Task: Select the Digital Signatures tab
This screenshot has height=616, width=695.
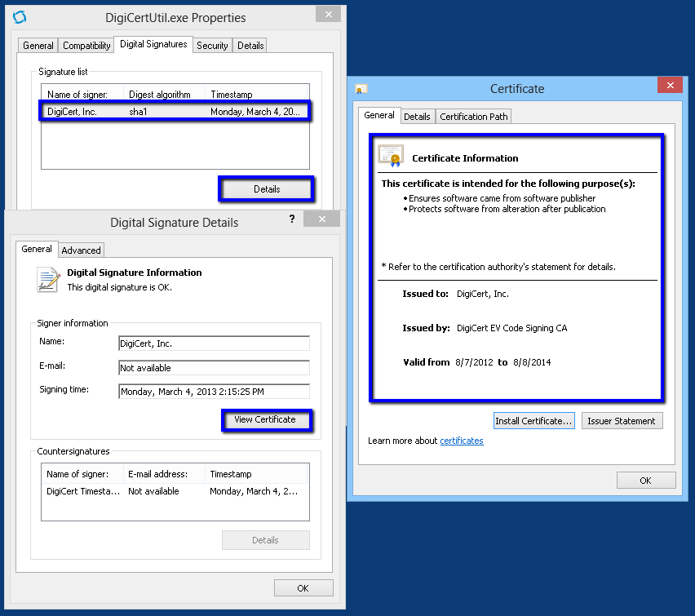Action: (x=153, y=44)
